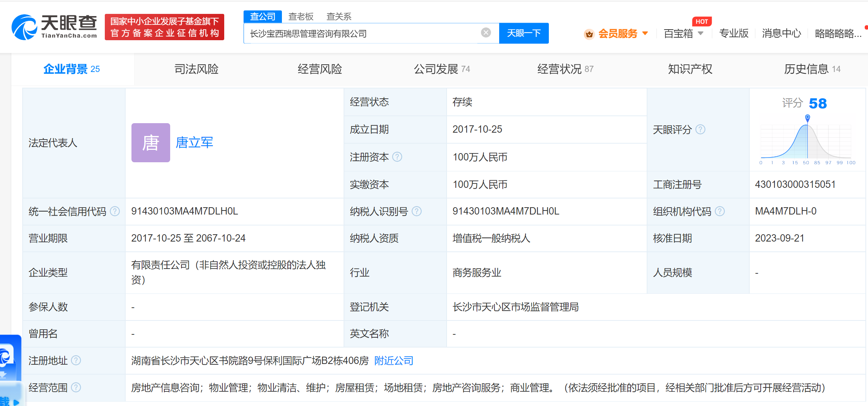Switch to 查关系 search tab
868x406 pixels.
339,16
